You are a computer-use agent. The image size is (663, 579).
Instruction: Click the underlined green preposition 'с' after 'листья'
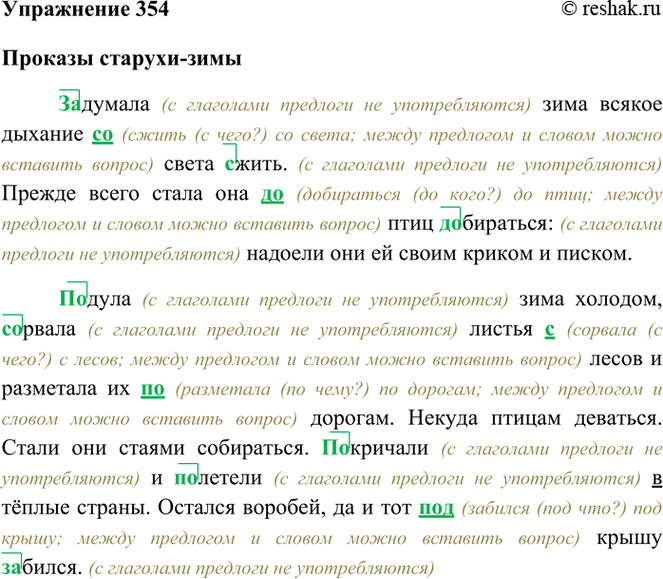(549, 328)
